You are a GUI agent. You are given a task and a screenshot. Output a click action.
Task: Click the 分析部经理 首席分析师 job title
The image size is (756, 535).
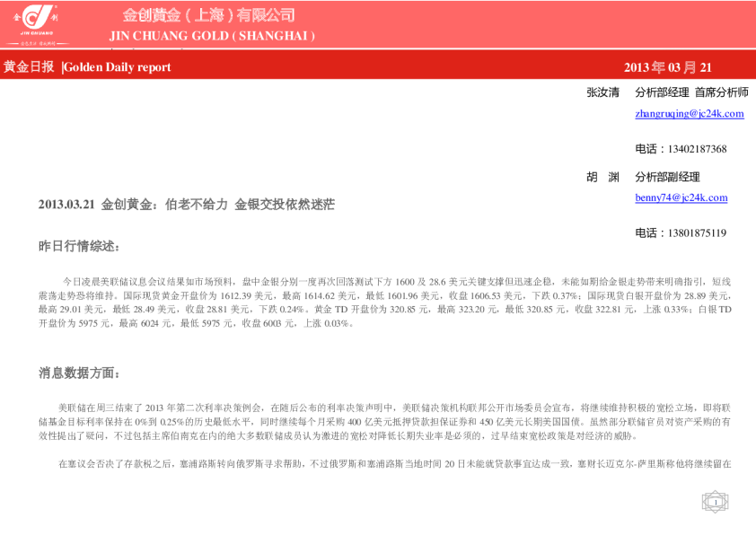coord(690,92)
